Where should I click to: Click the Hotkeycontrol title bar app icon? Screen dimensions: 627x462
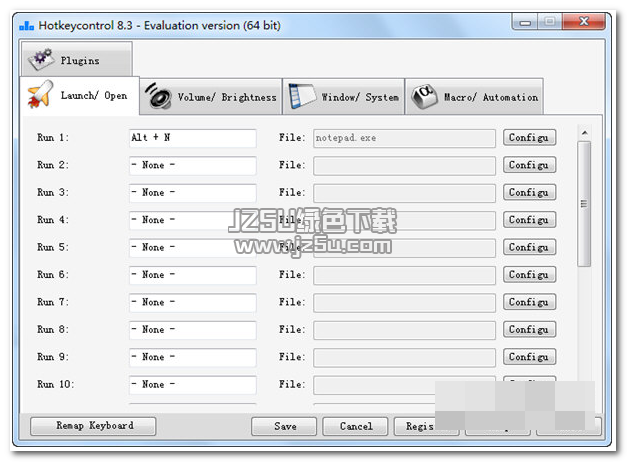(27, 26)
